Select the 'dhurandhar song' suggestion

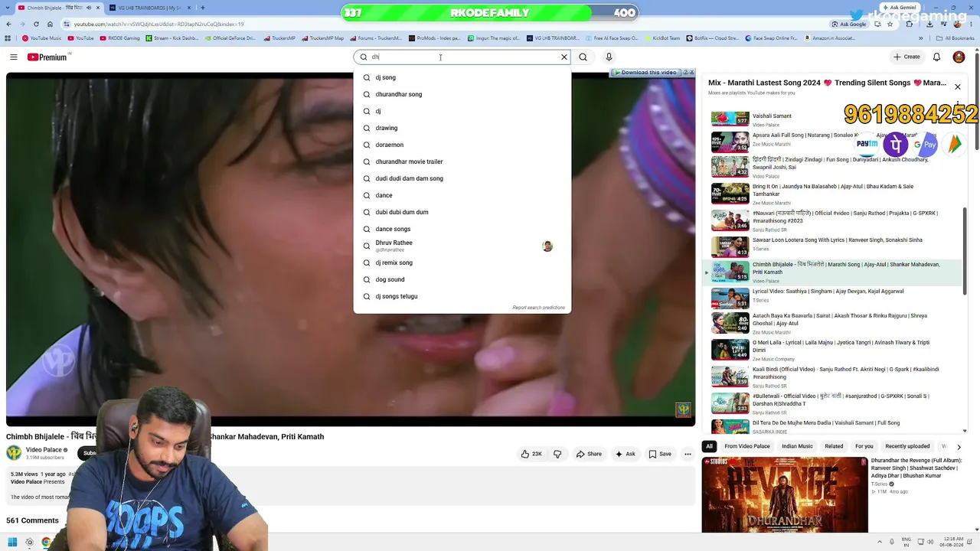[x=462, y=94]
